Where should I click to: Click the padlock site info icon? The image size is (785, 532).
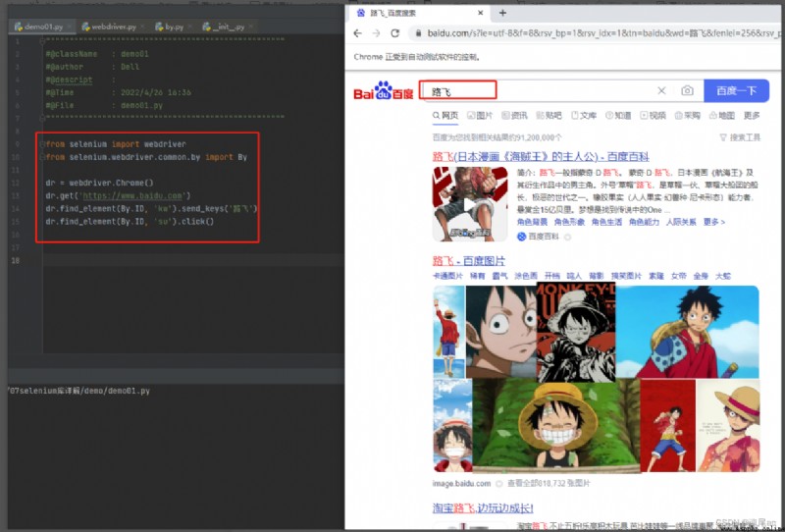click(418, 33)
